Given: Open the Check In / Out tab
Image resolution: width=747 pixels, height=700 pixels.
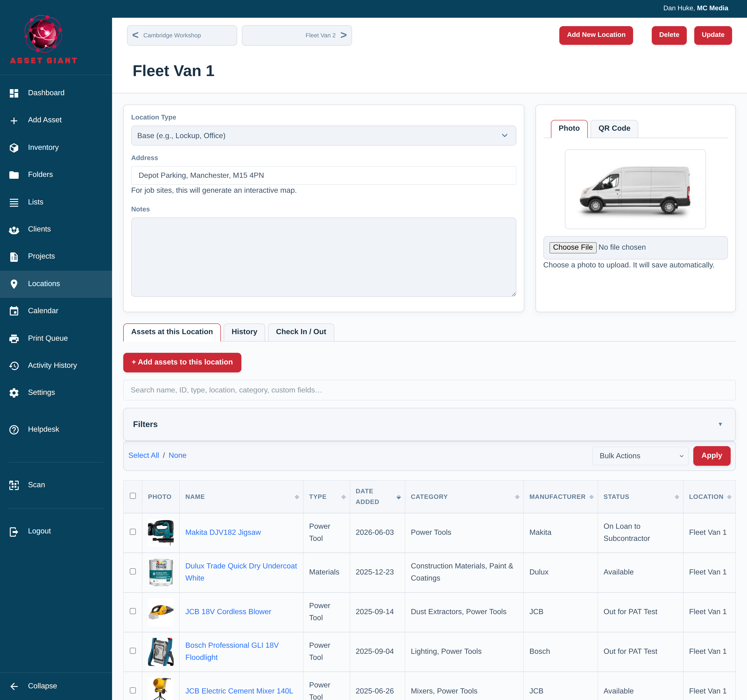Looking at the screenshot, I should point(301,332).
